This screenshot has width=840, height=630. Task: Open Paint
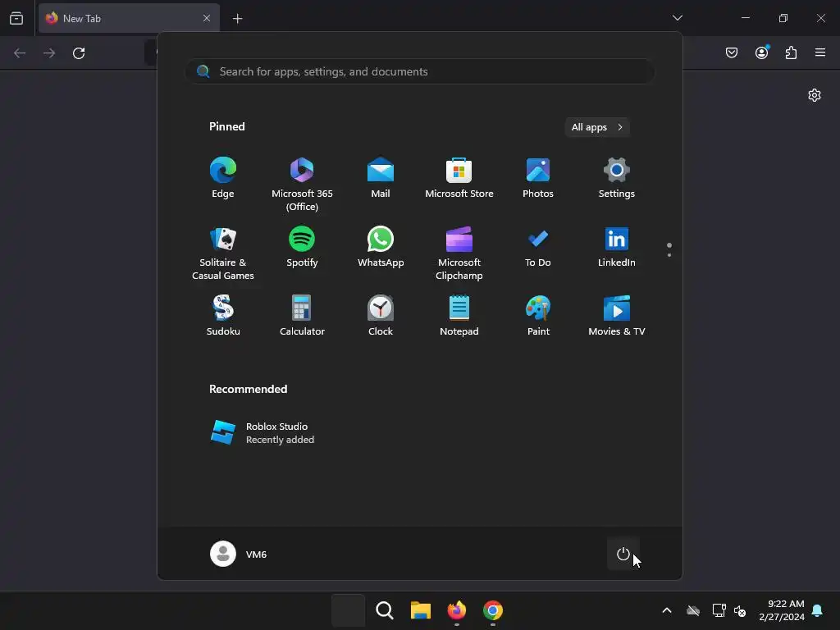[x=538, y=316]
